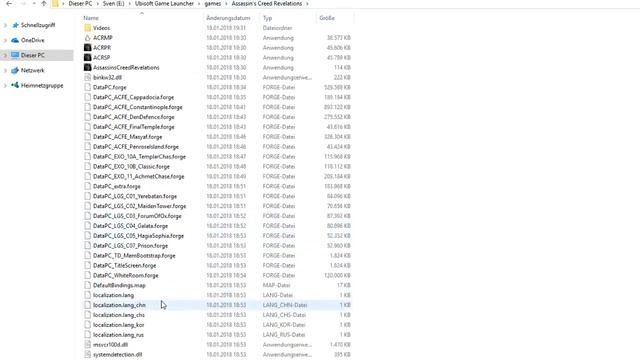Go to games breadcrumb
Image resolution: width=640 pixels, height=360 pixels.
(213, 4)
